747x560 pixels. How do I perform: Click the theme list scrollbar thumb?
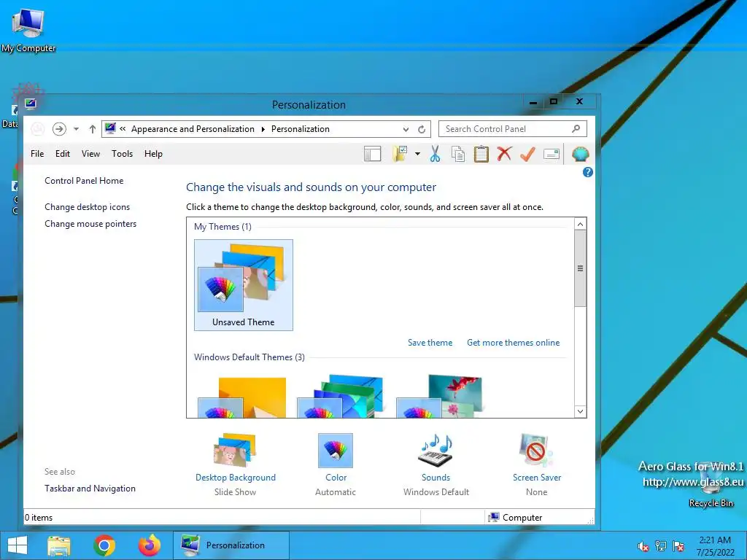pyautogui.click(x=580, y=268)
